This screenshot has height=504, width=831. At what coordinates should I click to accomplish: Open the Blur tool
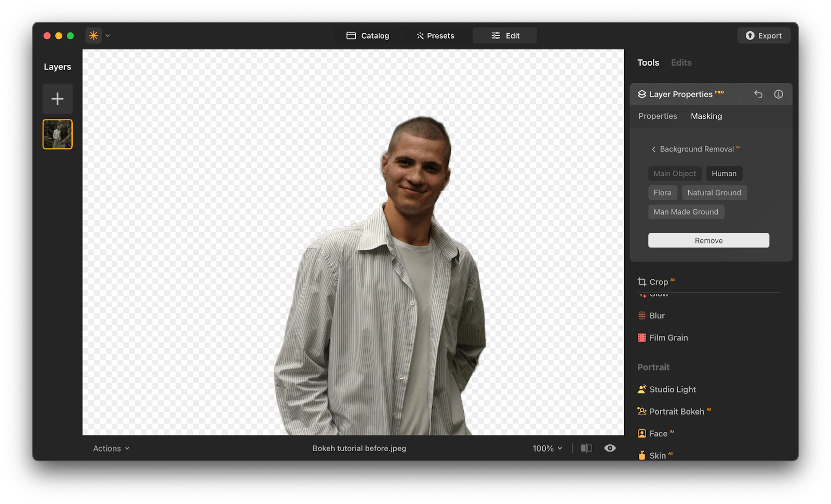656,315
